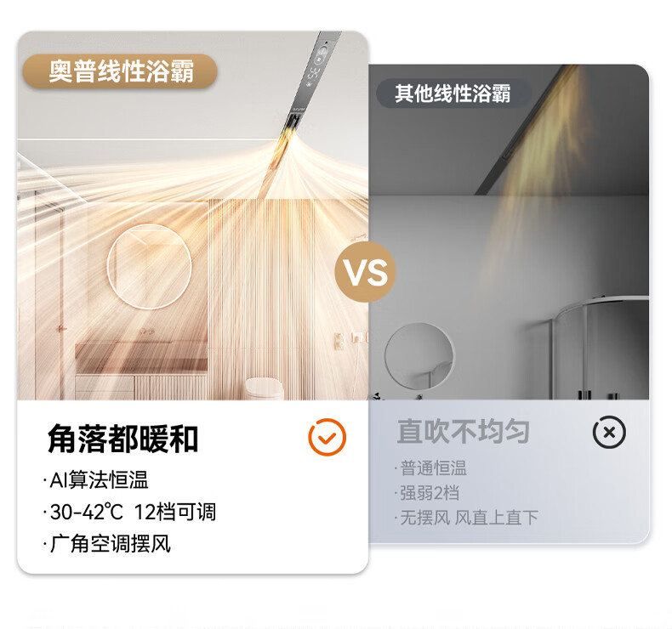The image size is (672, 629).
Task: Click the gold VS badge
Action: pyautogui.click(x=365, y=271)
